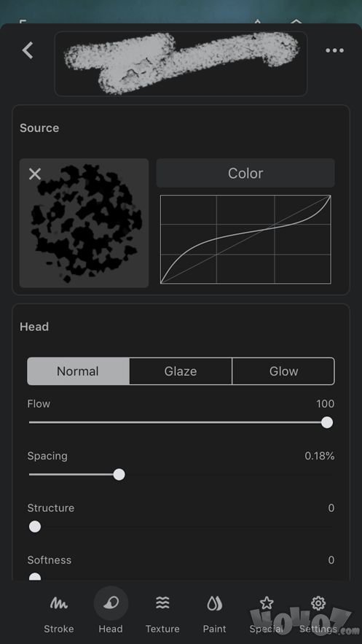Click the tone curve graph editor

(245, 239)
